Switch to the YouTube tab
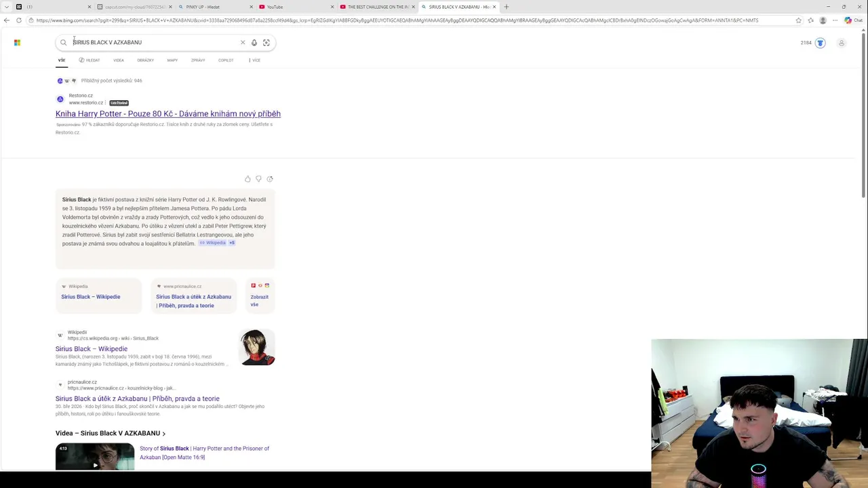Viewport: 868px width, 488px height. point(296,7)
